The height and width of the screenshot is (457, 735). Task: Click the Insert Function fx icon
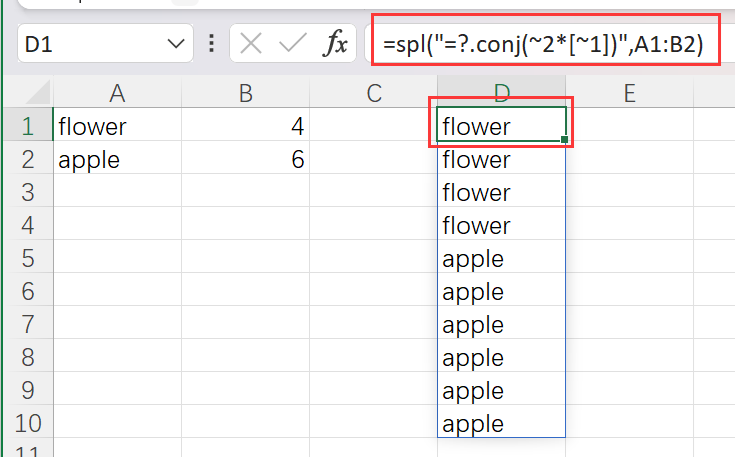[336, 44]
